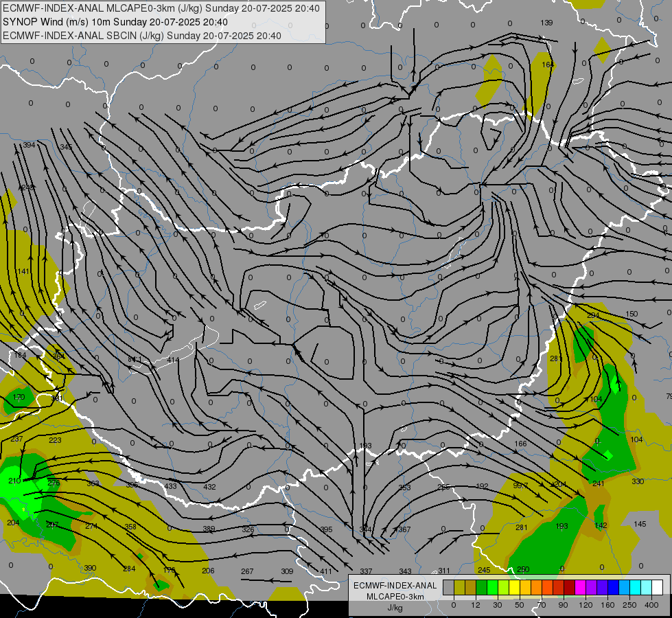
Task: Click the map value 309
Action: (287, 571)
